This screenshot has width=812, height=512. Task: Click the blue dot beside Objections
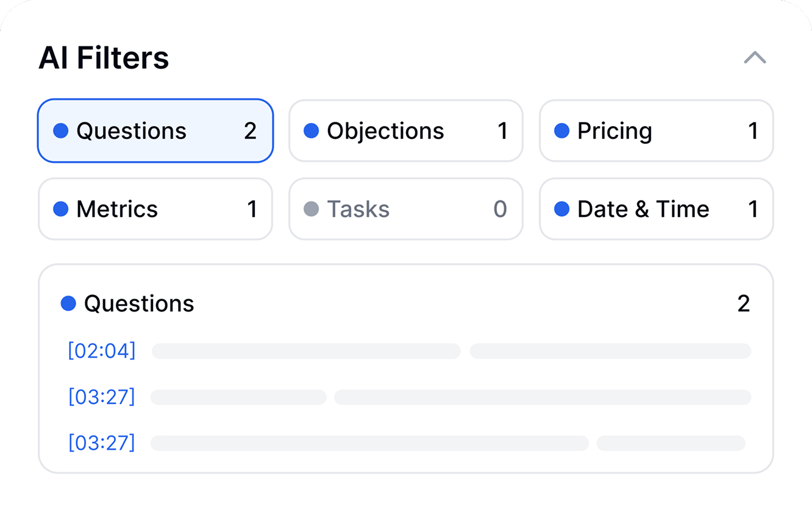(312, 131)
